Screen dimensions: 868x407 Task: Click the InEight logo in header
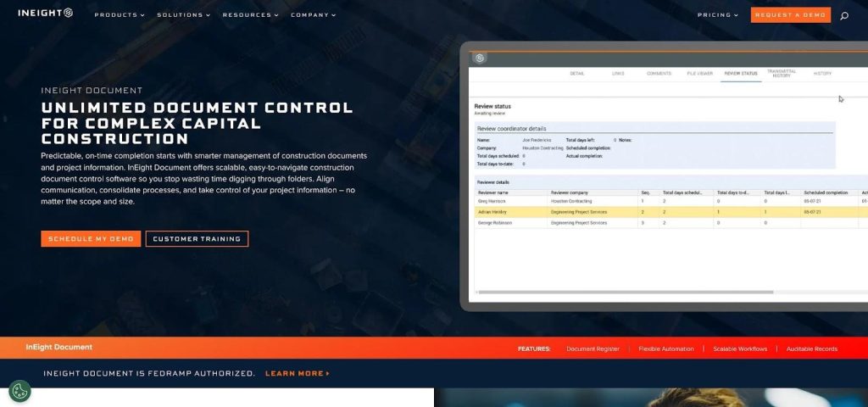(46, 14)
